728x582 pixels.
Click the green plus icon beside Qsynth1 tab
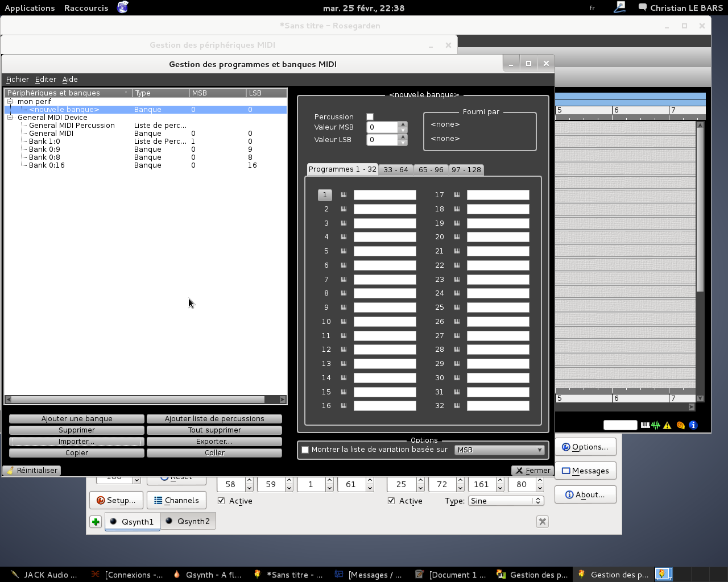click(x=96, y=522)
